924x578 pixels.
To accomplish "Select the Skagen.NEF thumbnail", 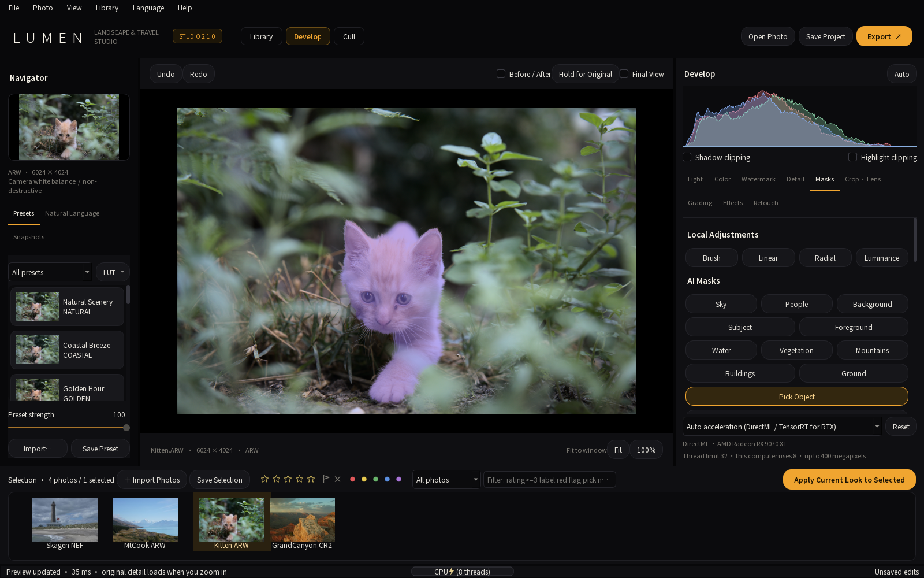I will [65, 523].
